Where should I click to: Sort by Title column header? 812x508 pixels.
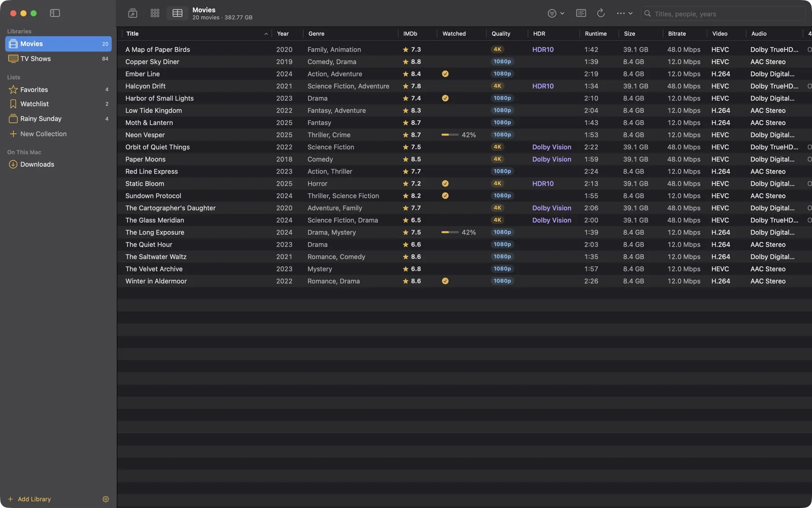tap(197, 34)
